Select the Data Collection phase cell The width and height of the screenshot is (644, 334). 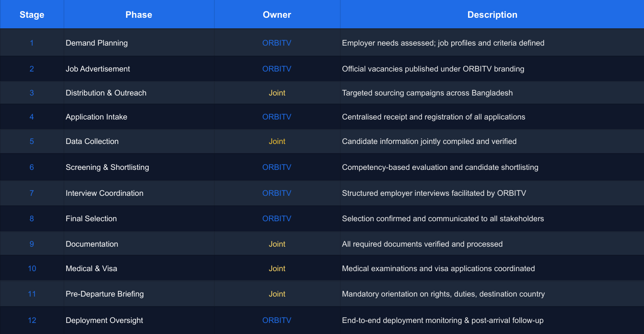pos(139,141)
